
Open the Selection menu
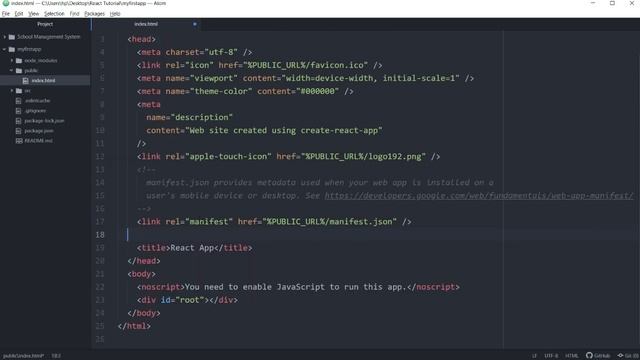pyautogui.click(x=54, y=14)
